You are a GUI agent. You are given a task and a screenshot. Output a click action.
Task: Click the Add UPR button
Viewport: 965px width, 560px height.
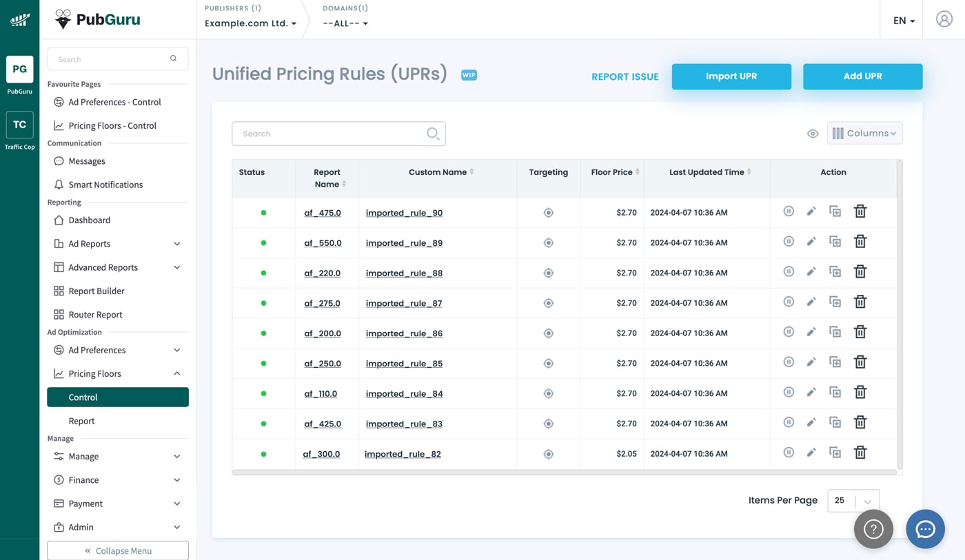[x=862, y=76]
